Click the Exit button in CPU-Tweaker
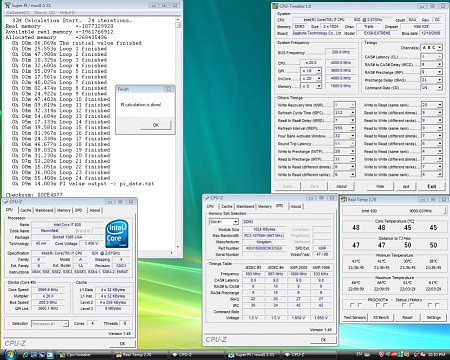The image size is (450, 360). pyautogui.click(x=432, y=186)
